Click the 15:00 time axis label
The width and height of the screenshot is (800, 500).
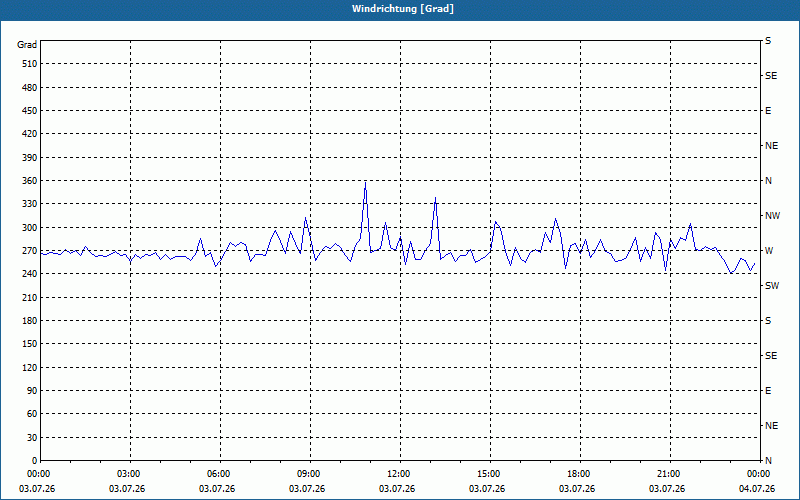pyautogui.click(x=489, y=474)
